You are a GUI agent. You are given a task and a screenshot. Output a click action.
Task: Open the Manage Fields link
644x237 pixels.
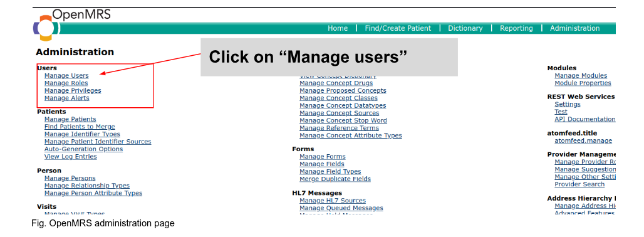click(x=322, y=164)
